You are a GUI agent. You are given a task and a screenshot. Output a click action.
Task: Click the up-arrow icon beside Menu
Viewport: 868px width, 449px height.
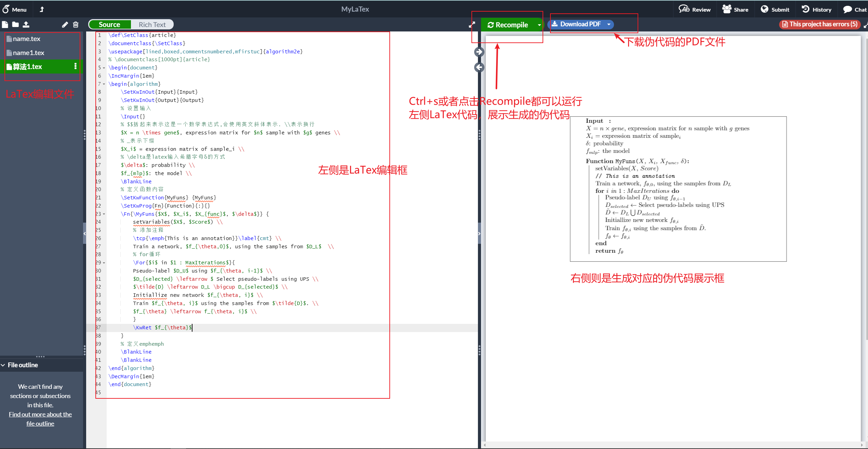point(42,10)
